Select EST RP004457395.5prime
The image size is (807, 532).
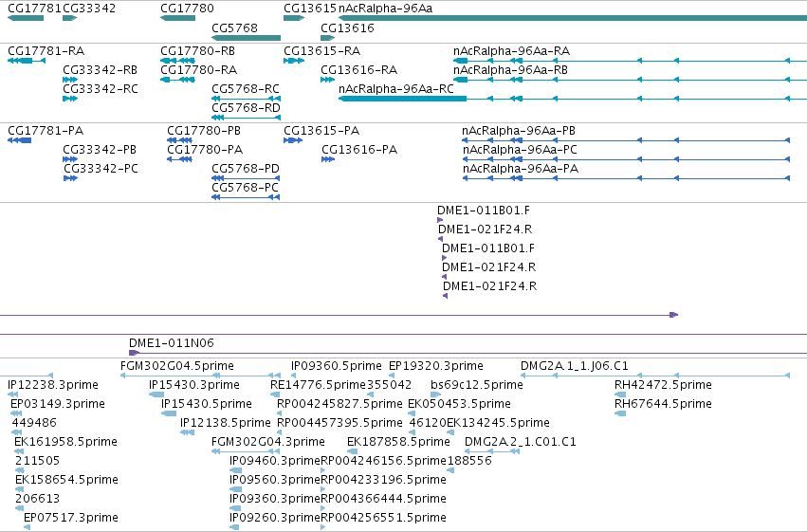pyautogui.click(x=339, y=423)
